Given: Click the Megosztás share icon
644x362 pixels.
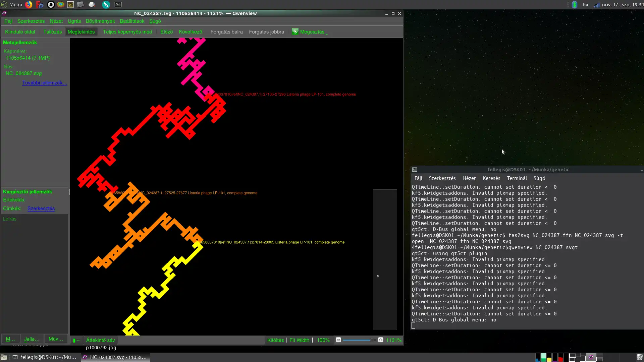Looking at the screenshot, I should (294, 32).
